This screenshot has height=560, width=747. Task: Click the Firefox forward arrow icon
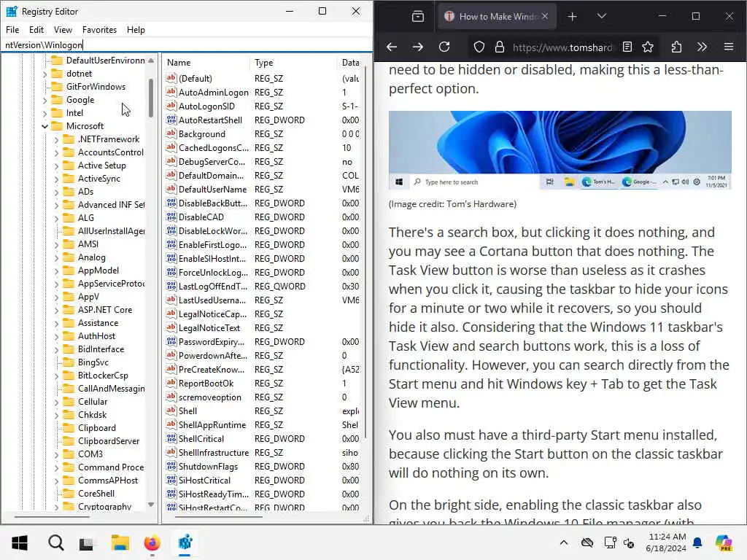click(x=418, y=47)
